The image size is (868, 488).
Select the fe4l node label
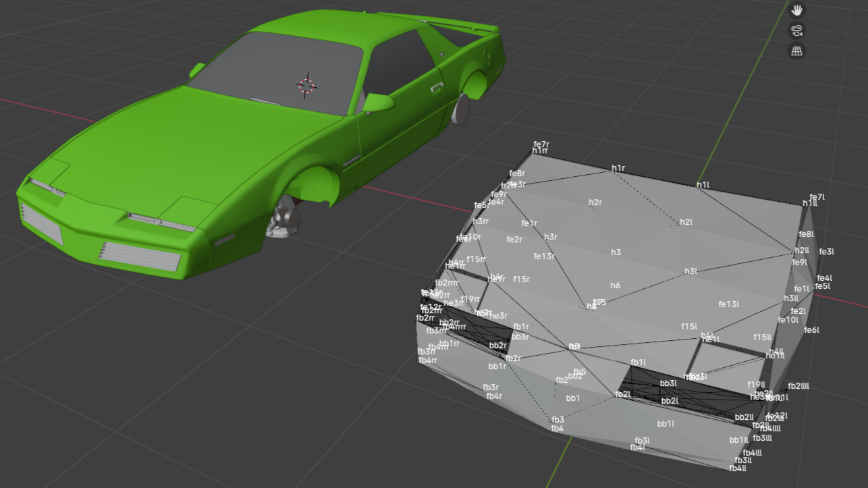click(824, 278)
